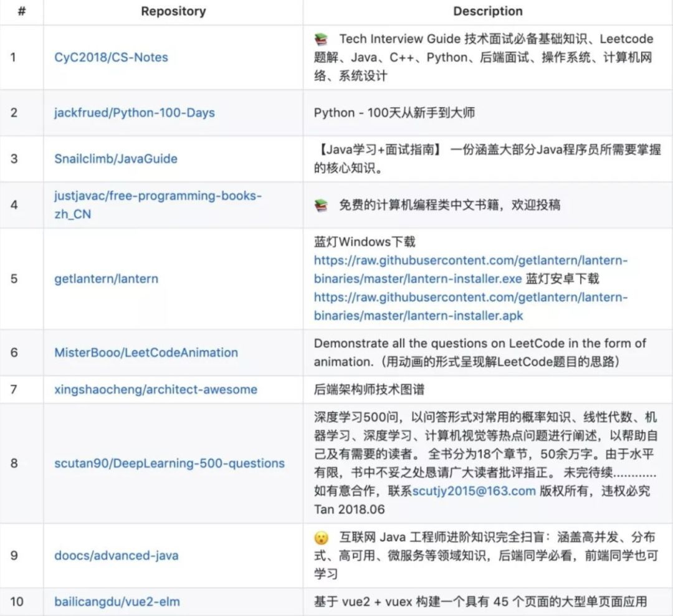This screenshot has width=673, height=616.
Task: Open doocs/advanced-java repository link
Action: tap(117, 556)
